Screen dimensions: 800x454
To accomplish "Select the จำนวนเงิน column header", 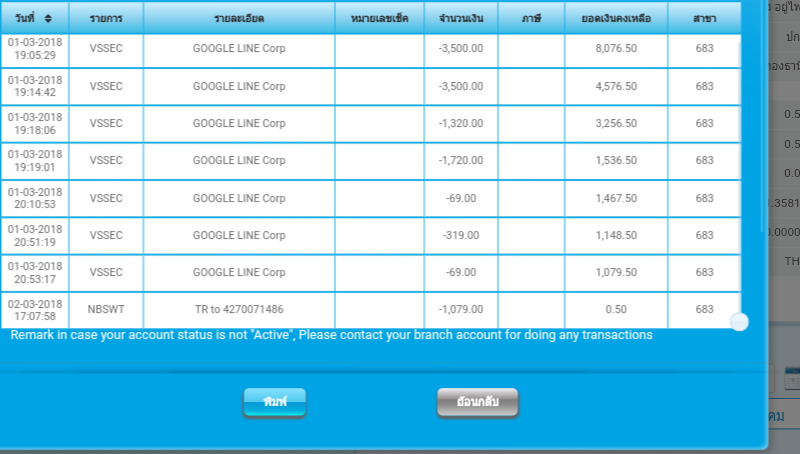I will 461,18.
